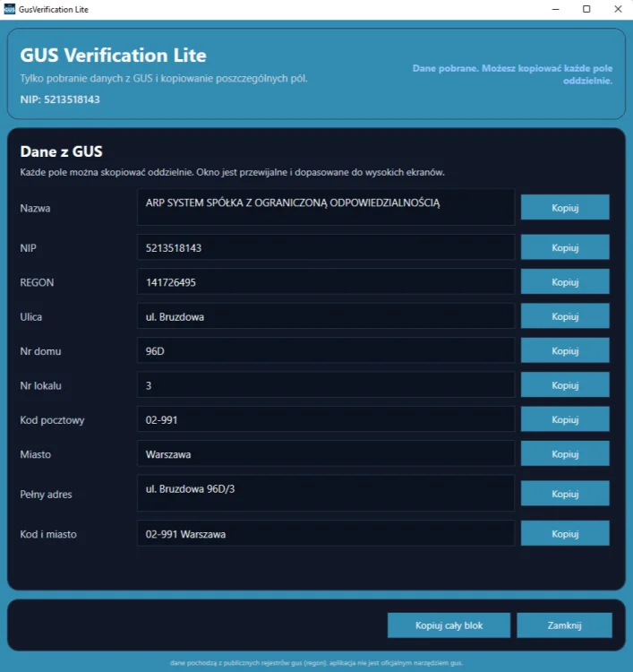633x672 pixels.
Task: Focus the Nr lokalu field showing 3
Action: tap(326, 385)
